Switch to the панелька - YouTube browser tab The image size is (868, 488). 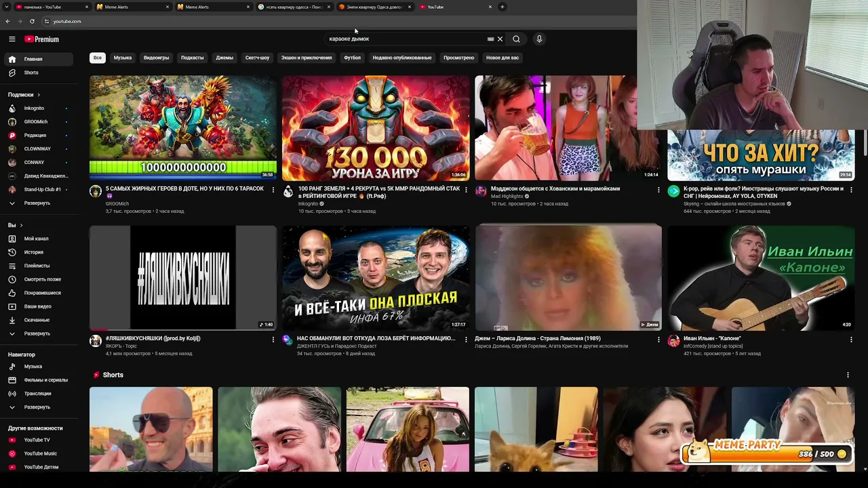coord(51,7)
